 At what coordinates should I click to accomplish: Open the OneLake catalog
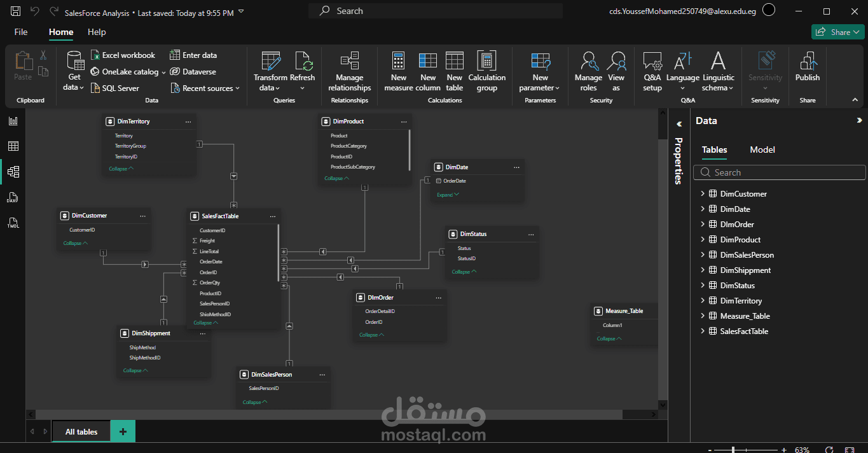(128, 72)
